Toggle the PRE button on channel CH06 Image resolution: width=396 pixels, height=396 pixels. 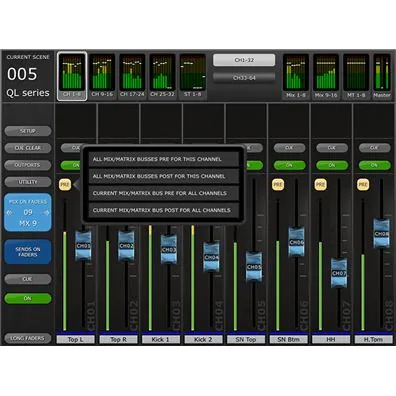click(x=278, y=185)
